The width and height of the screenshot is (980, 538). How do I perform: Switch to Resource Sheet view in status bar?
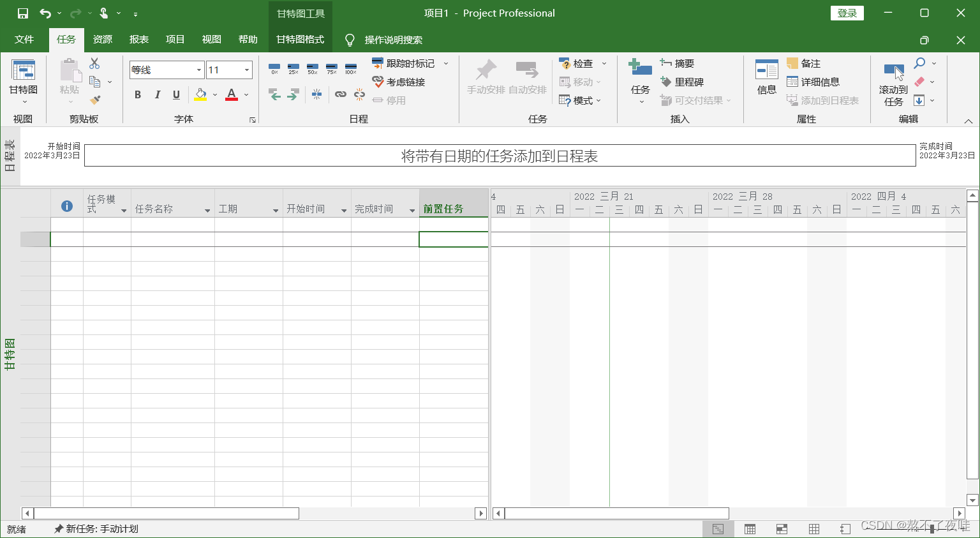[813, 529]
